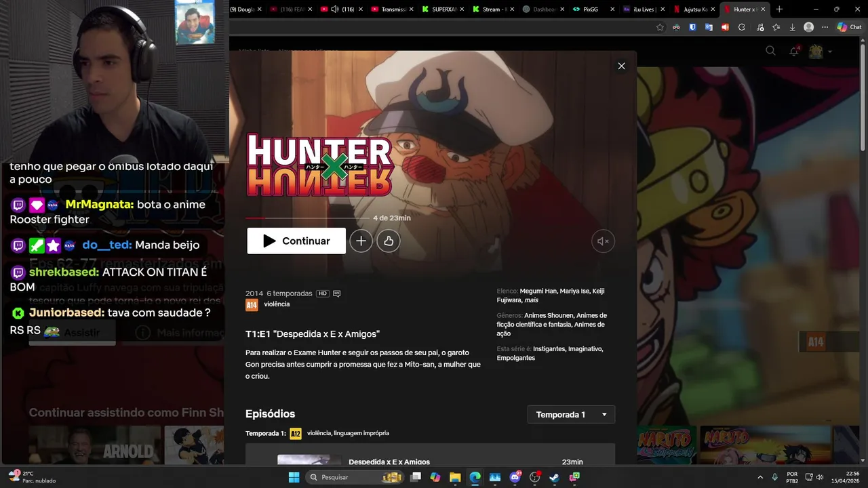Click the subtitles availability icon

pos(337,293)
